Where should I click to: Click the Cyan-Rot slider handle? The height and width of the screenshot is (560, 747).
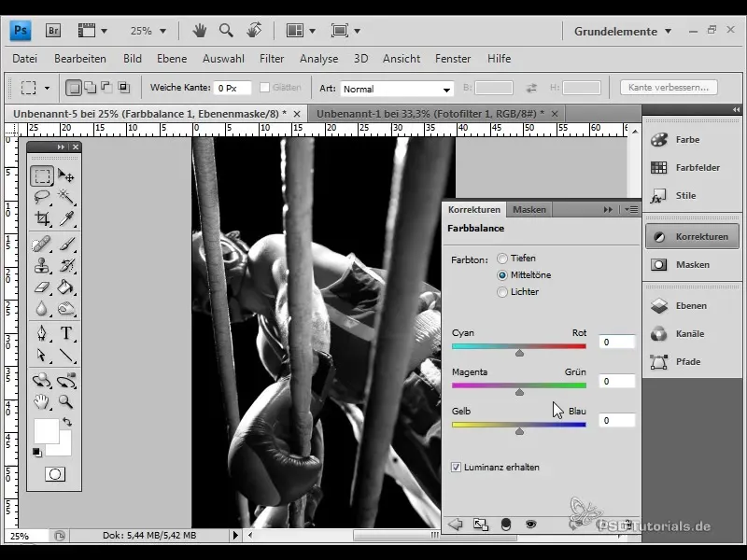(x=519, y=353)
